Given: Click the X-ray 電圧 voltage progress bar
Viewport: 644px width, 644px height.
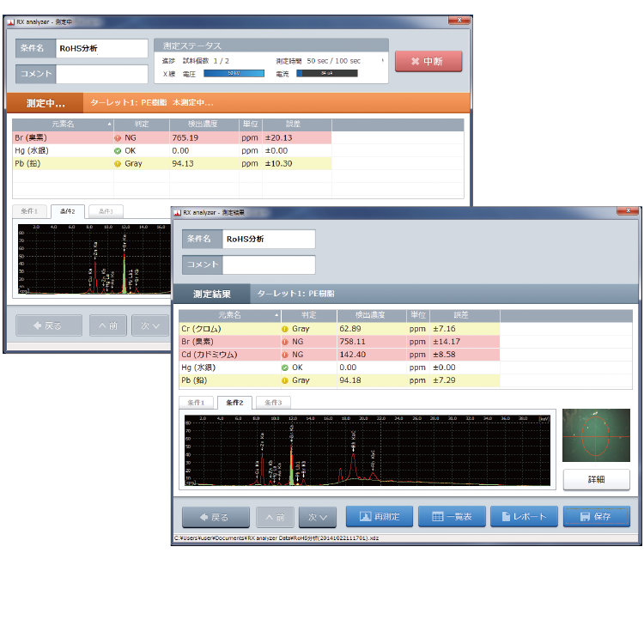Looking at the screenshot, I should tap(234, 74).
